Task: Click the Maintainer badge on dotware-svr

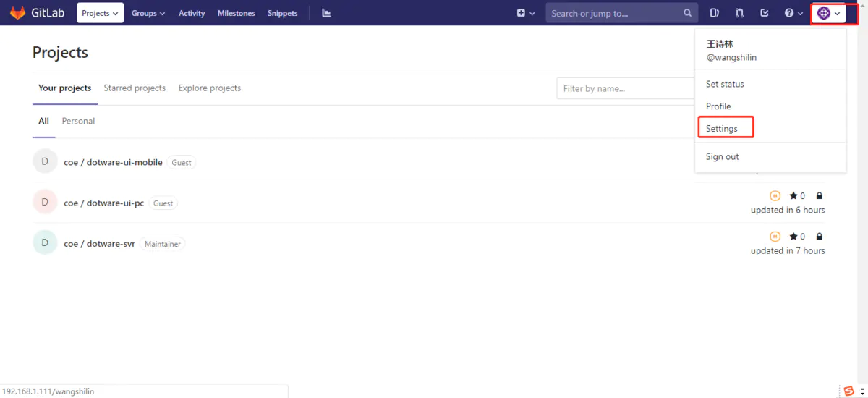Action: click(163, 244)
